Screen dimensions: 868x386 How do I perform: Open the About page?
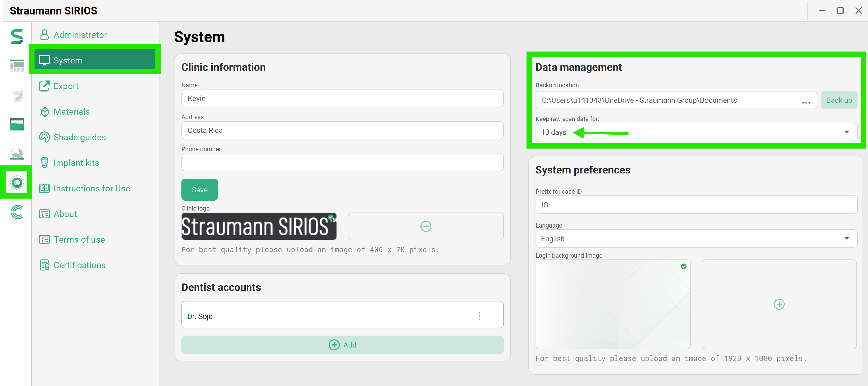pos(58,214)
